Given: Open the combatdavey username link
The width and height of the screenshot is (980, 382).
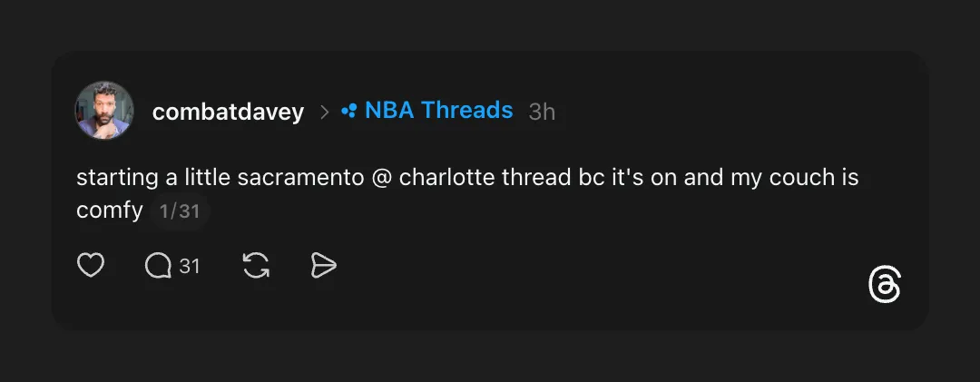Looking at the screenshot, I should [228, 112].
